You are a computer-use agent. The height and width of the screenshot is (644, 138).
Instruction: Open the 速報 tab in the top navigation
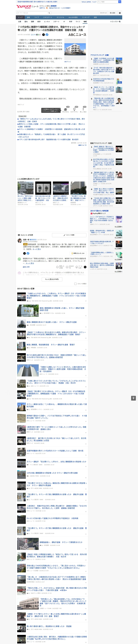click(x=28, y=17)
